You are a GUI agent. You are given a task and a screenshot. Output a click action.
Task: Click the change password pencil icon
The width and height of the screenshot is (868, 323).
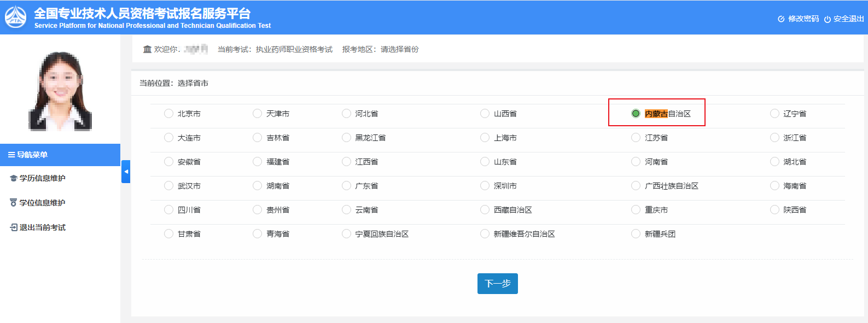(781, 19)
